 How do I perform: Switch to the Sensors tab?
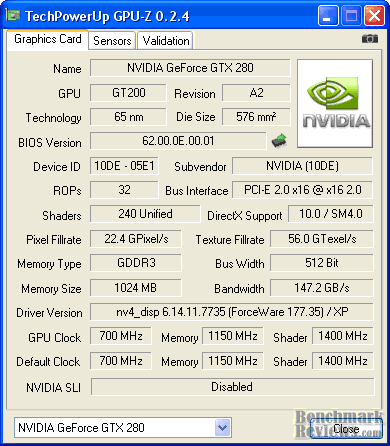112,41
